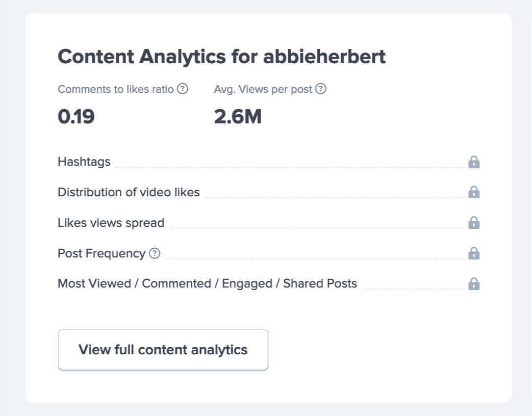Click the lock icon on Hashtags row
532x416 pixels.
point(474,162)
